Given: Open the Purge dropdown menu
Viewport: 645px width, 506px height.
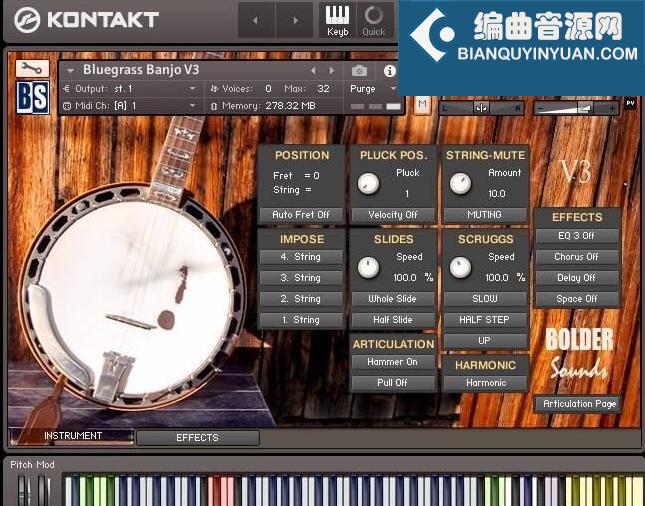Looking at the screenshot, I should (372, 89).
